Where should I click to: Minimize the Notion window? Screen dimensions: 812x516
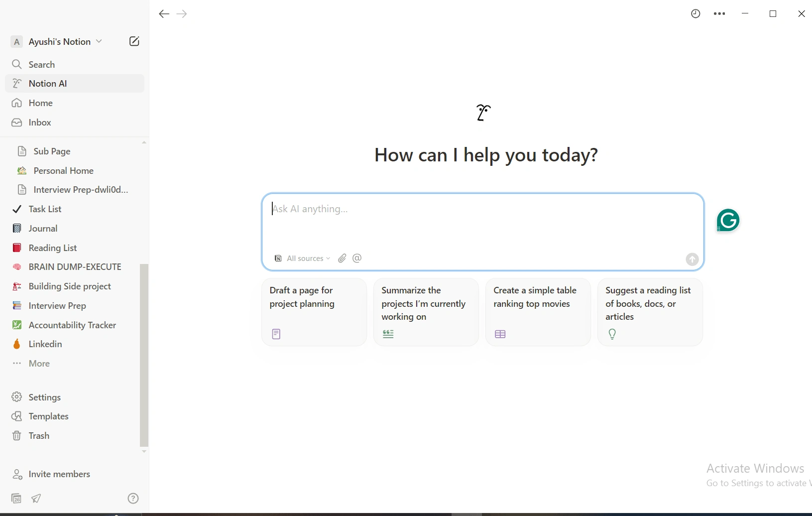[745, 14]
